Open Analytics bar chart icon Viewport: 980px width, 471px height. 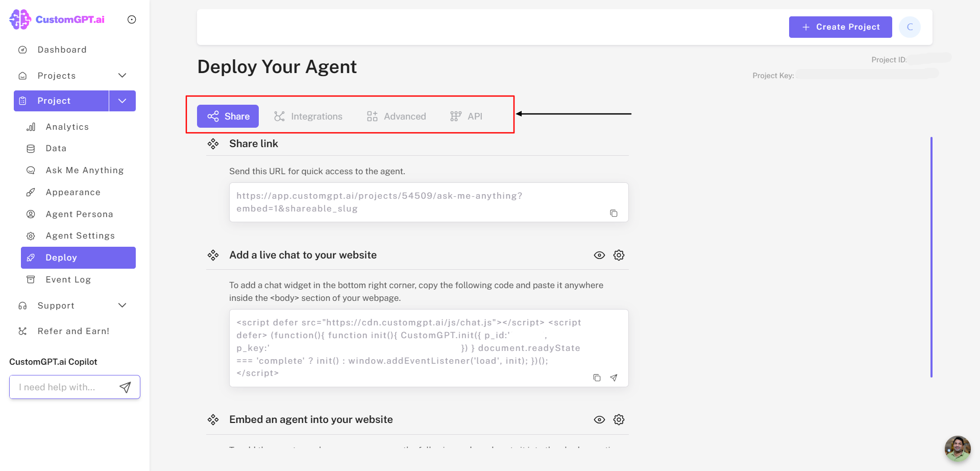[31, 127]
